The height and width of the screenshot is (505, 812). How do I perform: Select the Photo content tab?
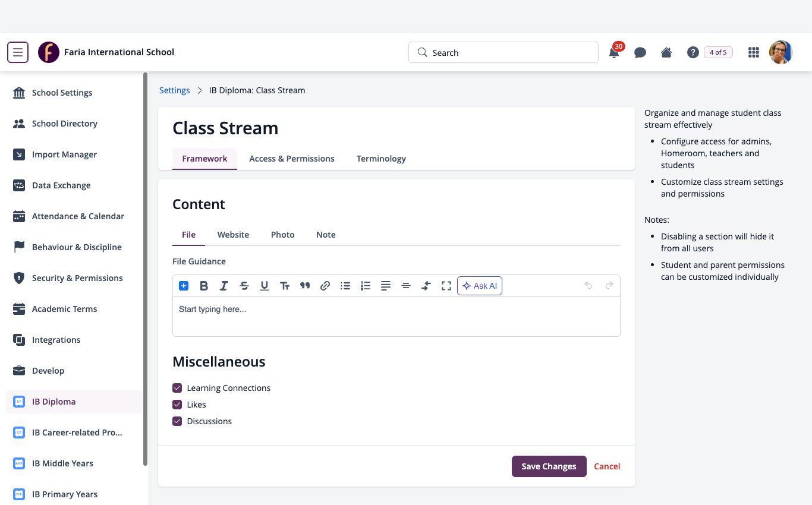click(283, 235)
